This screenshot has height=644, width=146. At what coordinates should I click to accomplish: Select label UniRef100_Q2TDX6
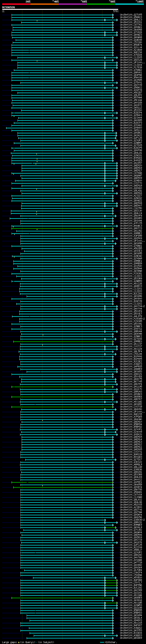[131, 339]
